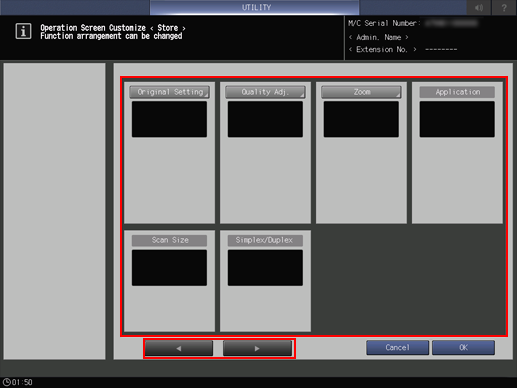Cancel the screen customization
The width and height of the screenshot is (517, 388).
[398, 348]
